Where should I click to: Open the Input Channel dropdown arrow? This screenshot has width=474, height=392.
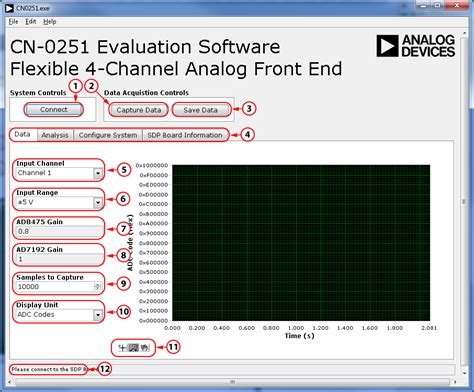(x=98, y=173)
